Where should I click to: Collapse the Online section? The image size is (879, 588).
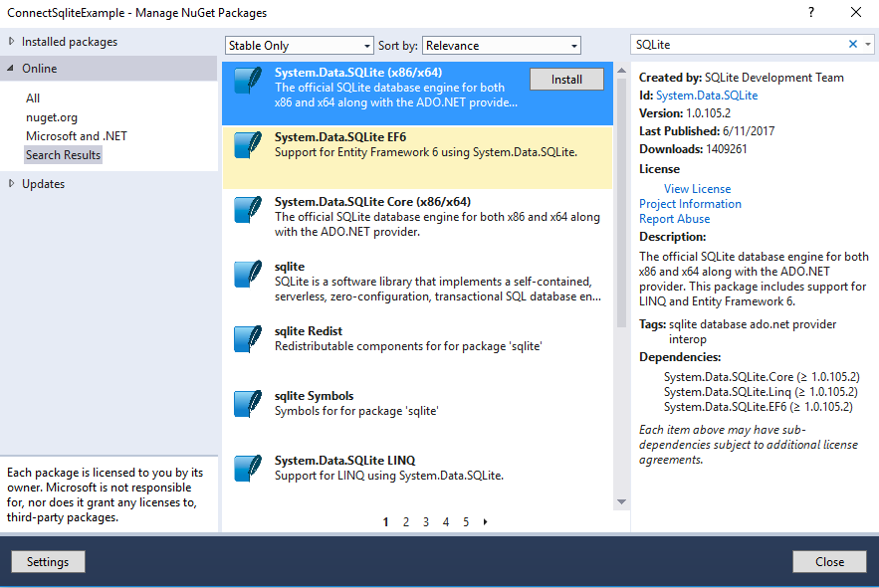(x=11, y=69)
